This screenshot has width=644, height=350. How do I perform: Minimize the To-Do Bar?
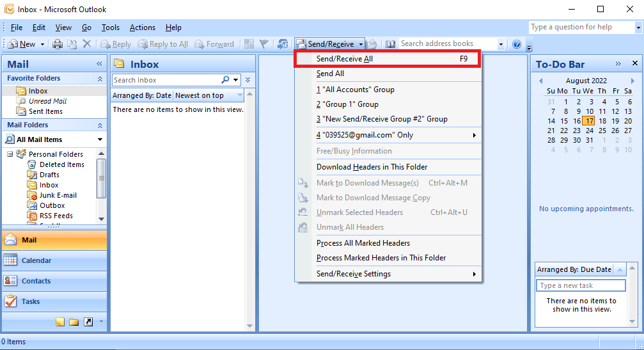pyautogui.click(x=618, y=64)
